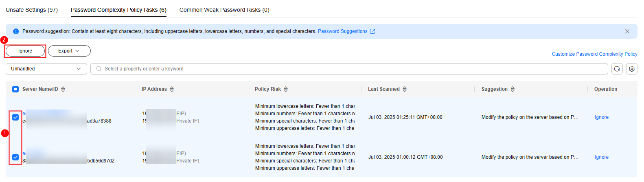Click the external link icon after Password Suggestions
The height and width of the screenshot is (182, 644).
coord(372,31)
